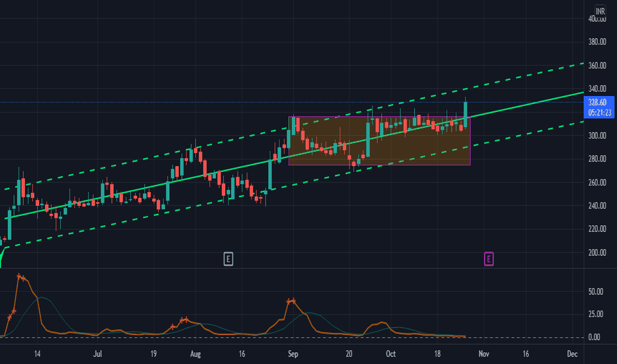Click the Sep date label
This screenshot has height=364, width=617.
pos(293,354)
